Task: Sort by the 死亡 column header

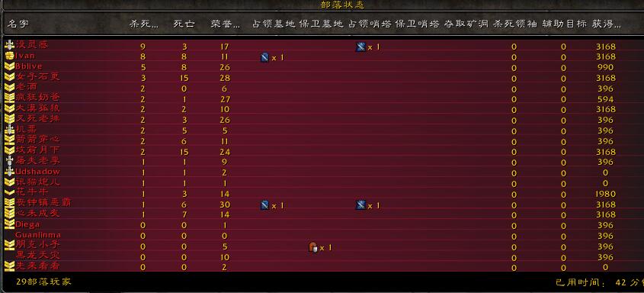Action: [184, 24]
